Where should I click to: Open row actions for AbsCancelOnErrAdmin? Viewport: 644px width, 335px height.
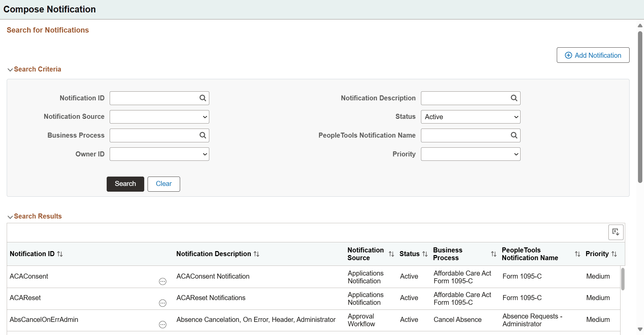(163, 325)
